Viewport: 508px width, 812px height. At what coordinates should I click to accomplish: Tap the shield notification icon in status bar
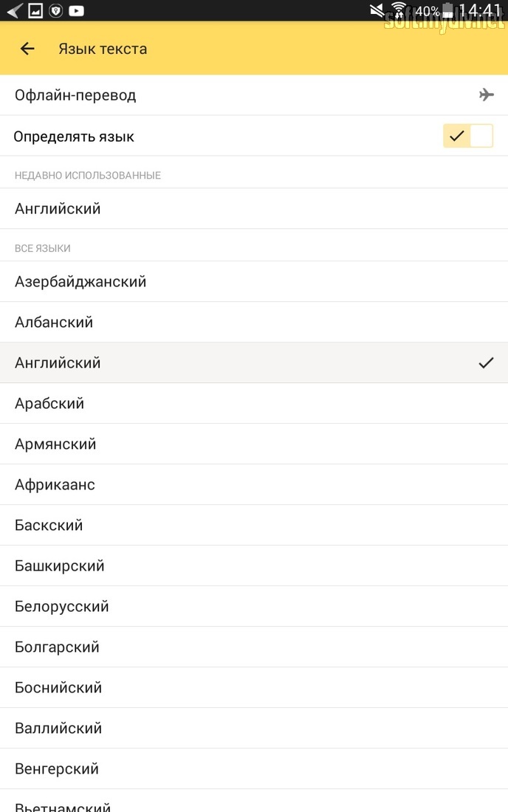(x=55, y=10)
